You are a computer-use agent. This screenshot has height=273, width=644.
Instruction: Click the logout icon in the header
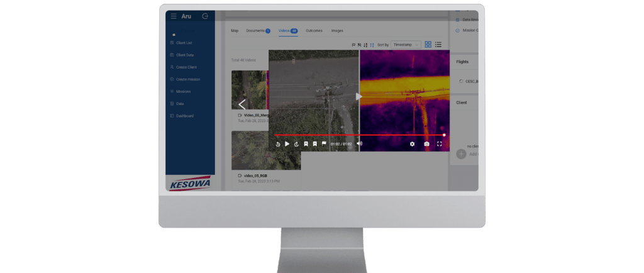click(x=206, y=16)
